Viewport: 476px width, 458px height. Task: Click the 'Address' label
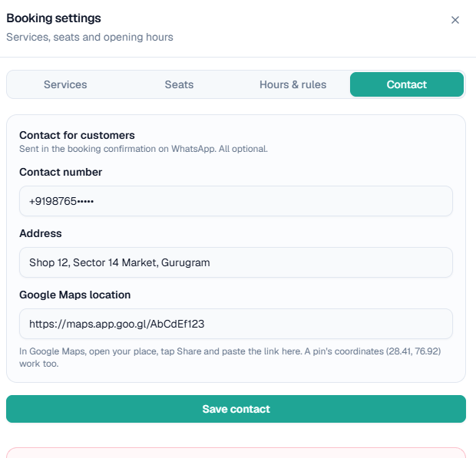(41, 233)
